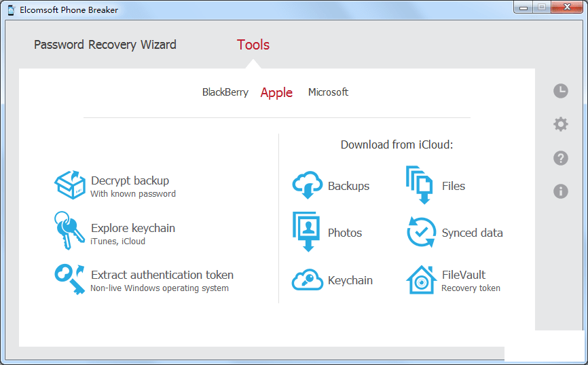The width and height of the screenshot is (588, 365).
Task: Open settings via the gear icon
Action: point(561,124)
